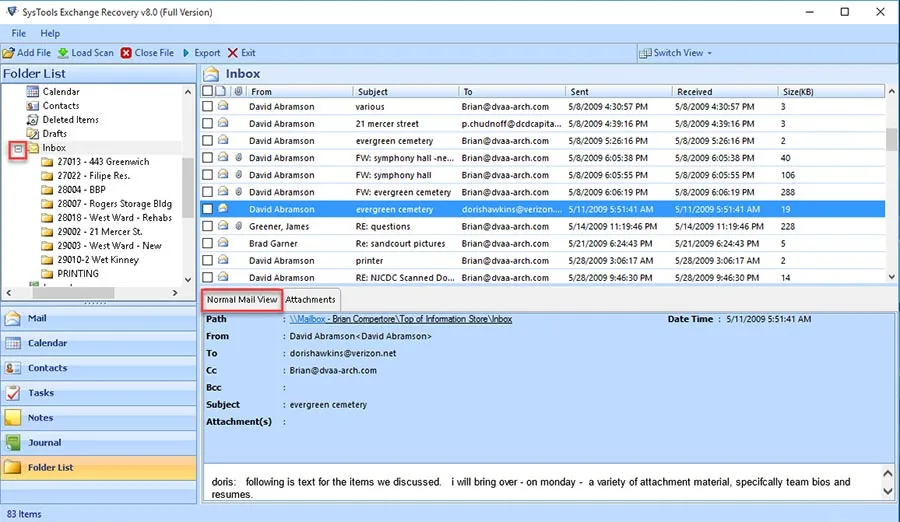The width and height of the screenshot is (900, 522).
Task: Check the box for 'various' email
Action: (207, 106)
